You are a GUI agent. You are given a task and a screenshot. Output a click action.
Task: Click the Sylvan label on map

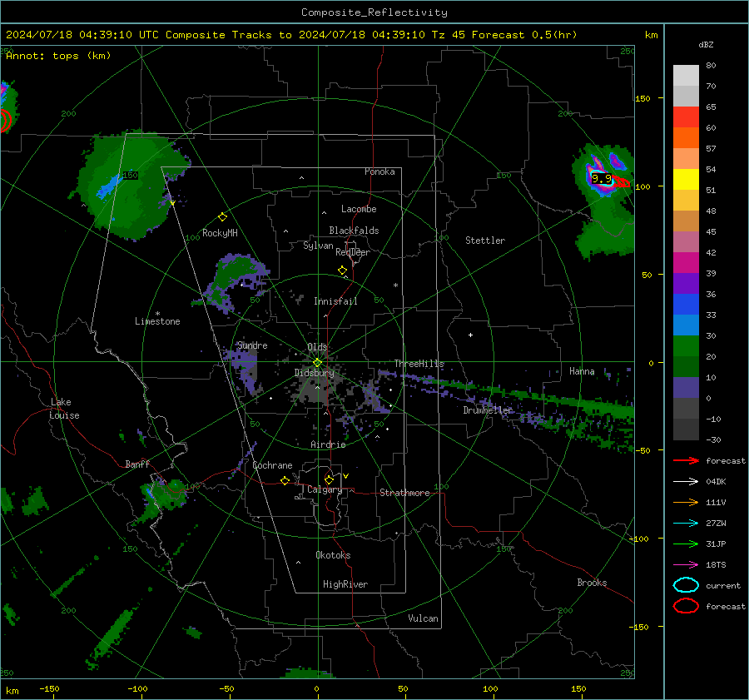click(x=318, y=246)
